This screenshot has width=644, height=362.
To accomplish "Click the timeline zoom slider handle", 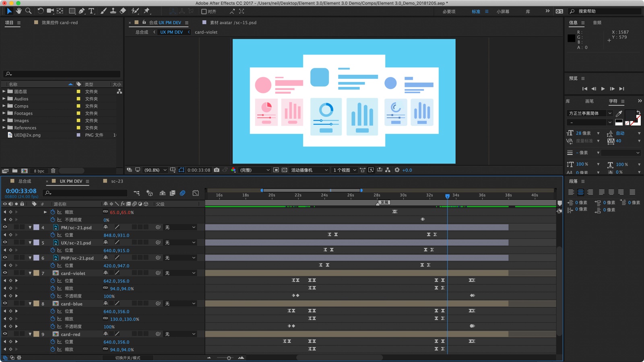I will (x=229, y=358).
